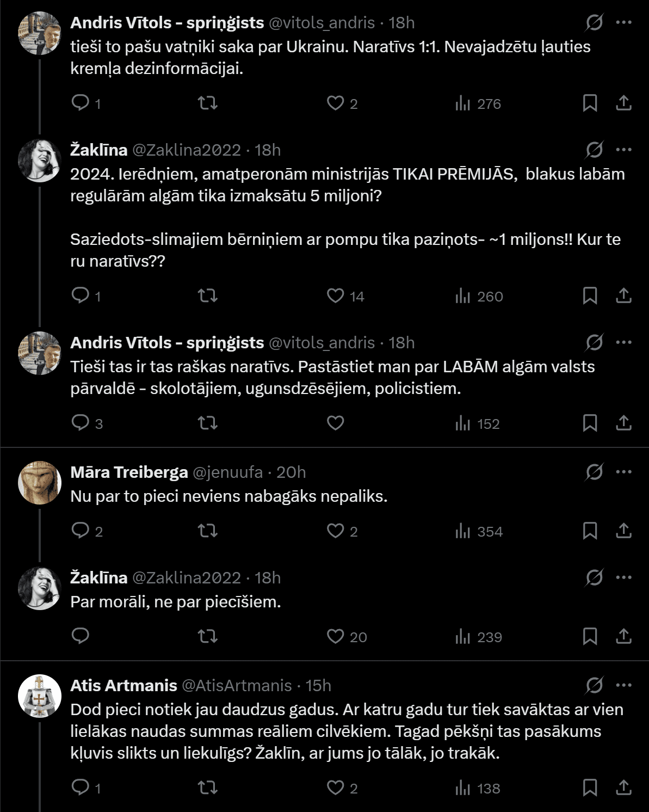The image size is (649, 812).
Task: Reply to Māra Treiberga's tweet
Action: [81, 531]
